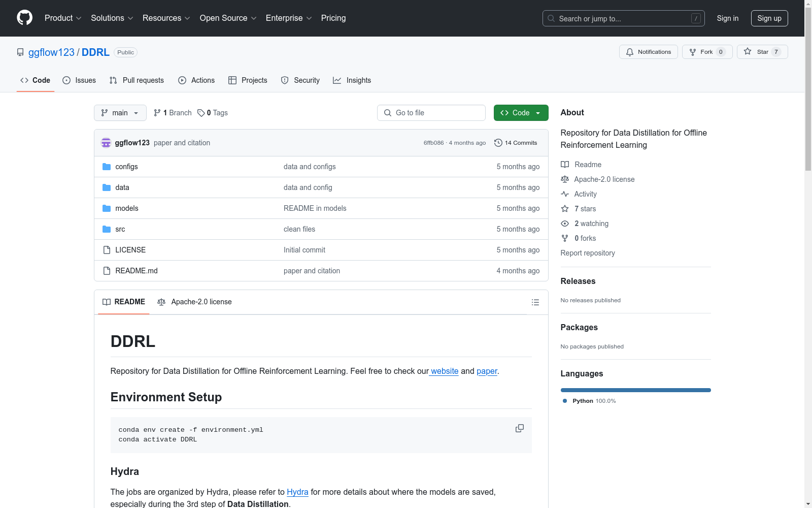Viewport: 812px width, 508px height.
Task: Open the Insights tab
Action: tap(352, 80)
